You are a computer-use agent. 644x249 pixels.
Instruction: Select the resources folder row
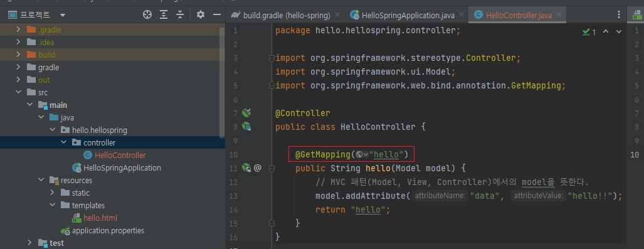click(x=112, y=180)
